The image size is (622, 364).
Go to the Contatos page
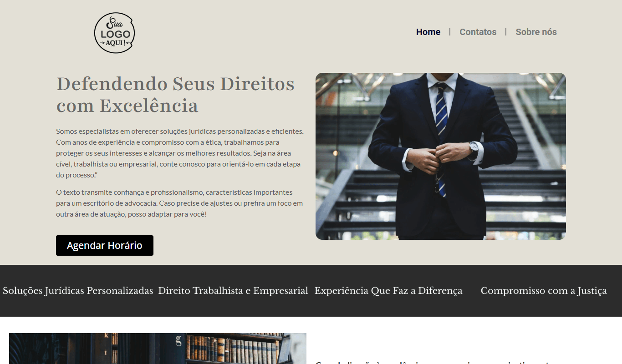pos(478,32)
